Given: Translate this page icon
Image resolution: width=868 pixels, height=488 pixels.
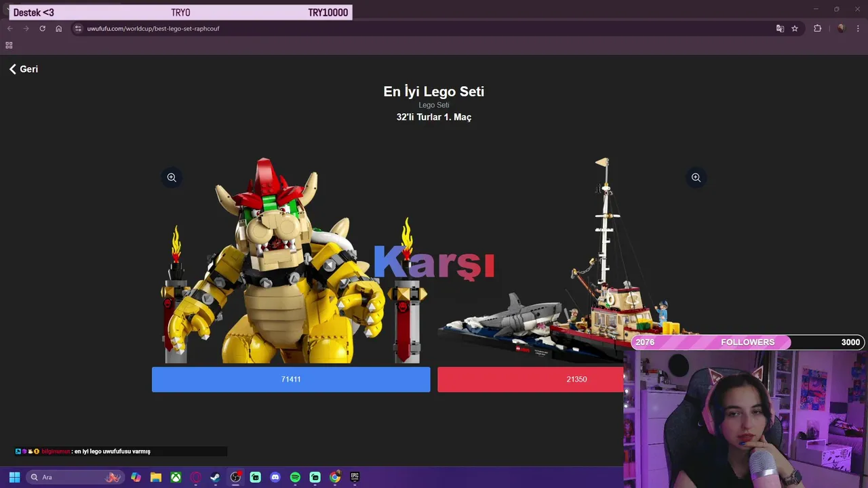Looking at the screenshot, I should click(x=780, y=28).
